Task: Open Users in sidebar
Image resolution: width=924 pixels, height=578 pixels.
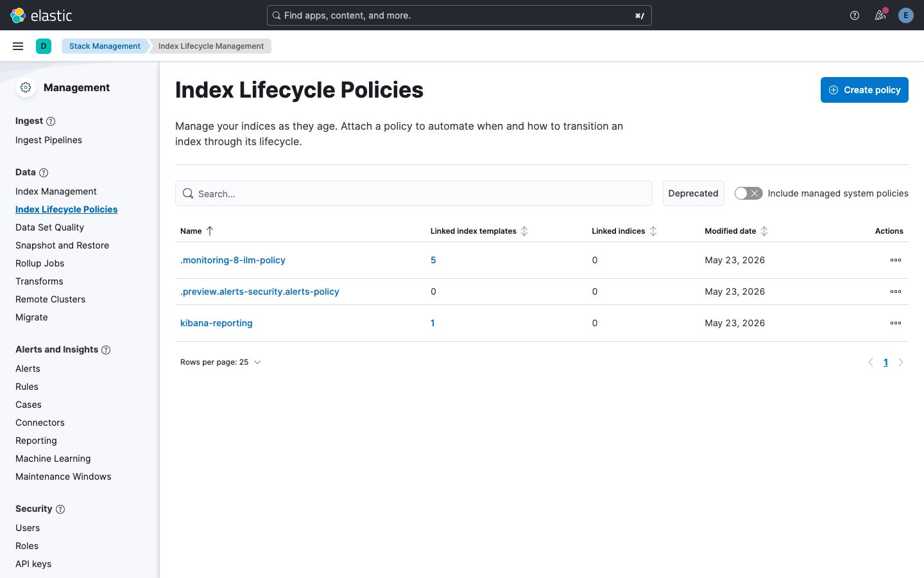Action: 28,528
